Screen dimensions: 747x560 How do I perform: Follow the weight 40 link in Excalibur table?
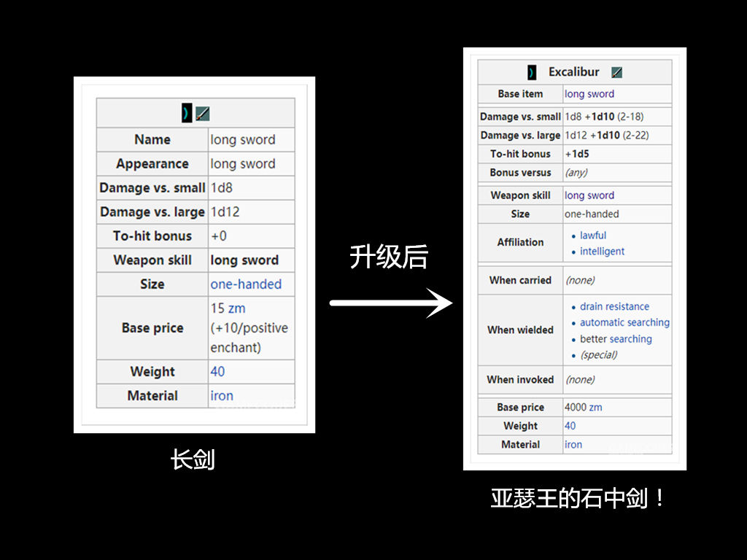pos(570,426)
